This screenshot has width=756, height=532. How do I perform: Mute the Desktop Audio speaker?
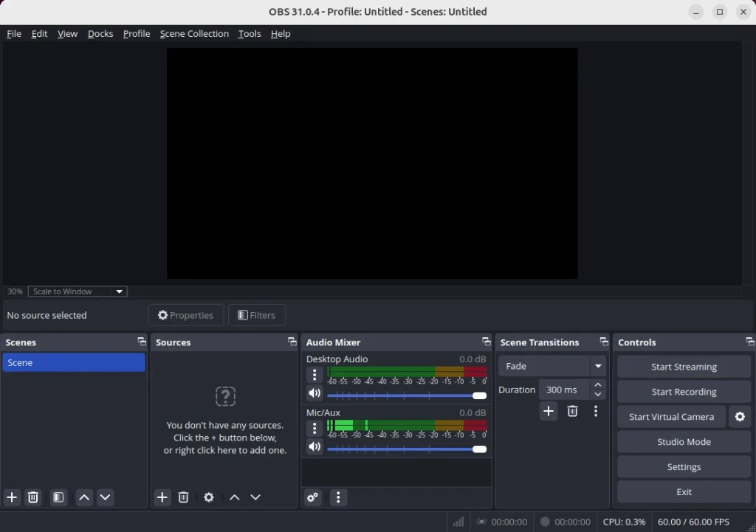tap(315, 394)
